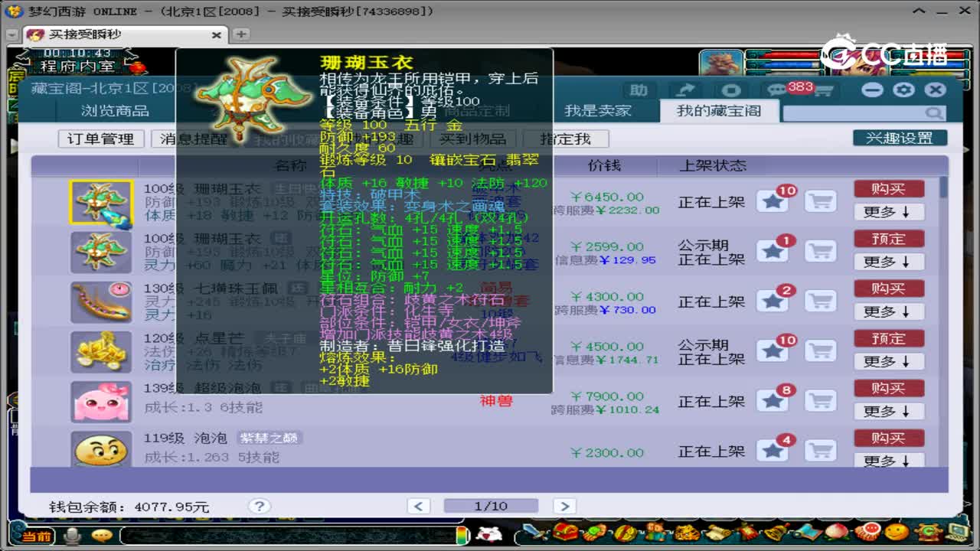Click the listing scrollbar thumb
Viewport: 980px width, 551px height.
click(943, 186)
